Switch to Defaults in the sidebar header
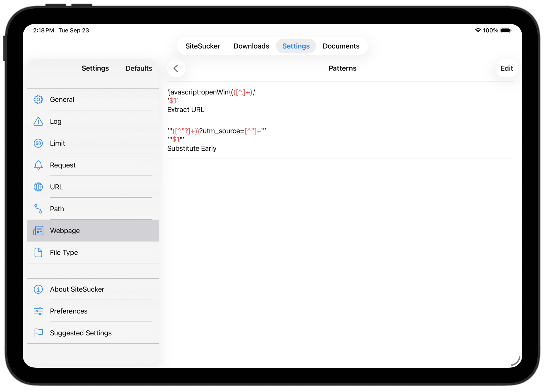Image resolution: width=545 pixels, height=392 pixels. 139,68
